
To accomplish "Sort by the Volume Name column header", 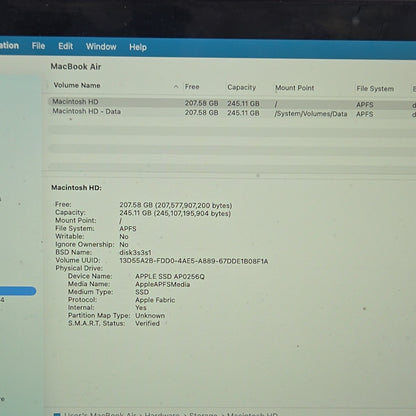I will [77, 85].
